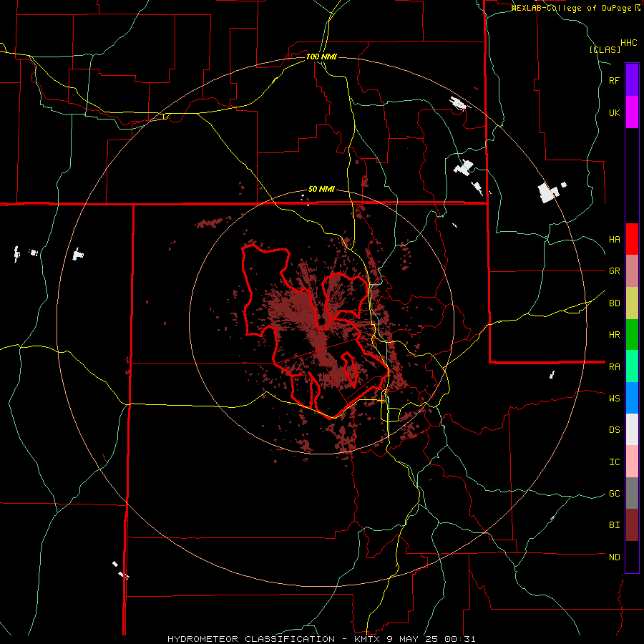Click the 'DS' legend label
Screen dimensions: 644x644
[x=614, y=430]
